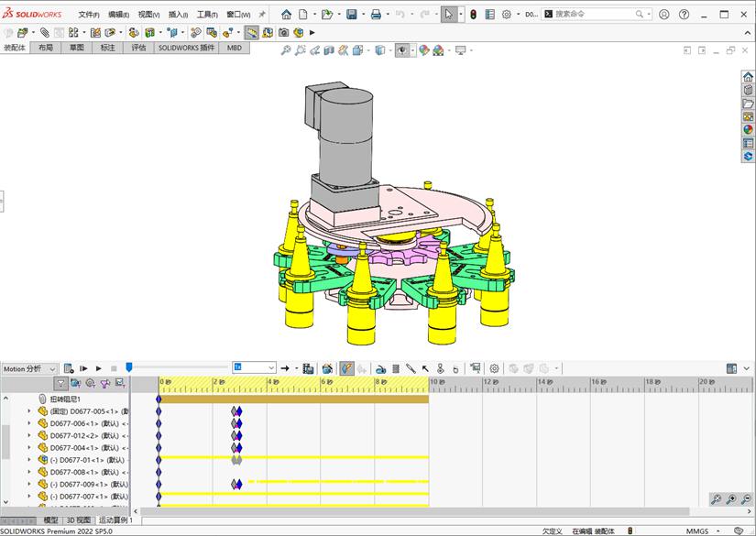Viewport: 756px width, 536px height.
Task: Click the Play button in motion toolbar
Action: pos(98,368)
